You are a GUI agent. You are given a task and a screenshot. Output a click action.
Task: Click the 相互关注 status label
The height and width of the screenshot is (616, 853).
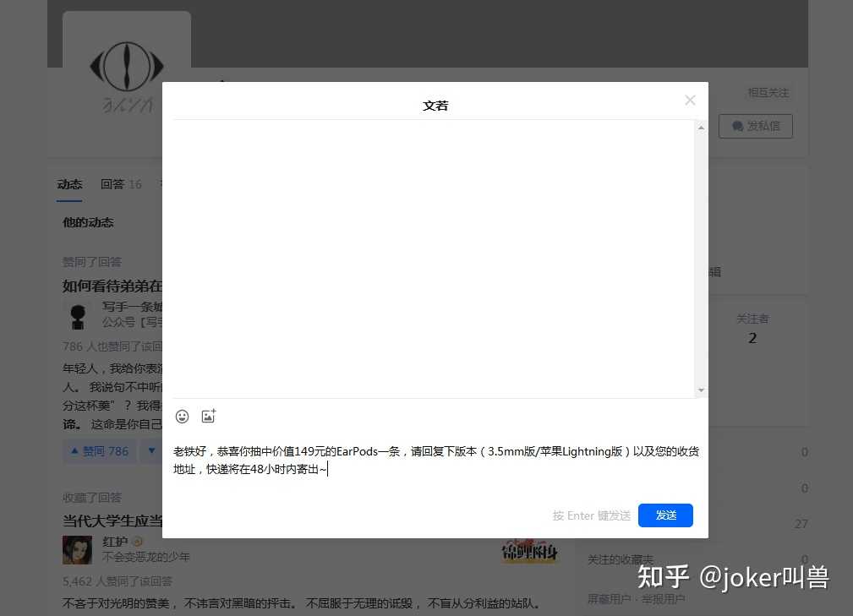[768, 93]
